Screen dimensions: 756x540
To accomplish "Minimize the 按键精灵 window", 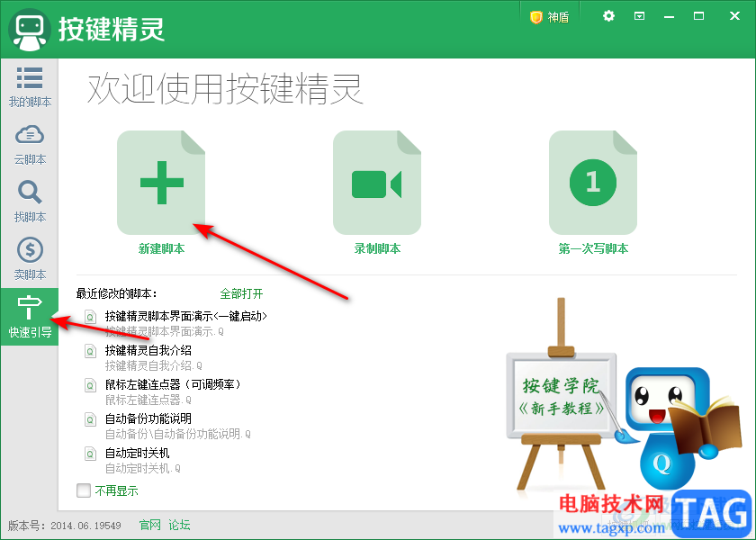I will point(669,17).
